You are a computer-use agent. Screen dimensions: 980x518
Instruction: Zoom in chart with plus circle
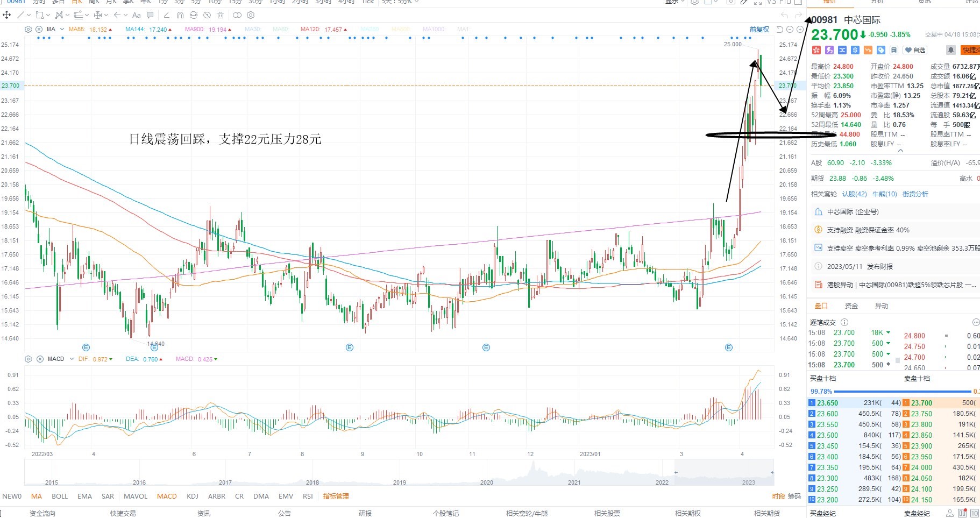coord(800,30)
